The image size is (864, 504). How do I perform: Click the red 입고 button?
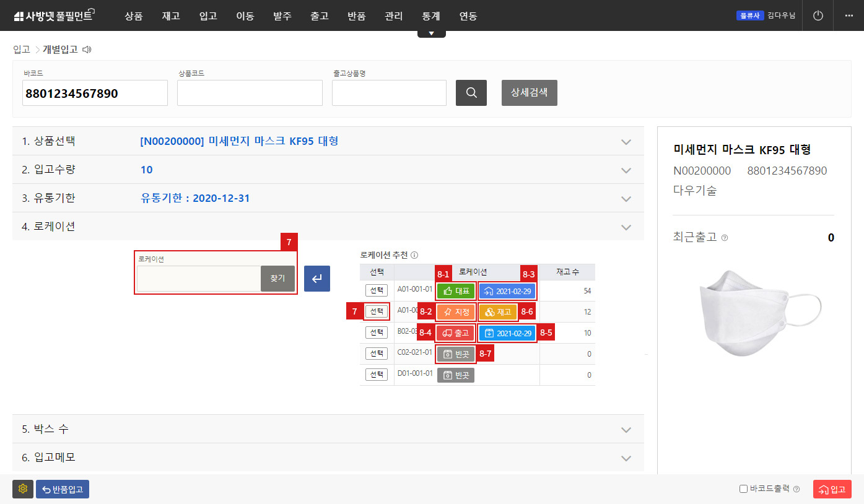tap(832, 489)
